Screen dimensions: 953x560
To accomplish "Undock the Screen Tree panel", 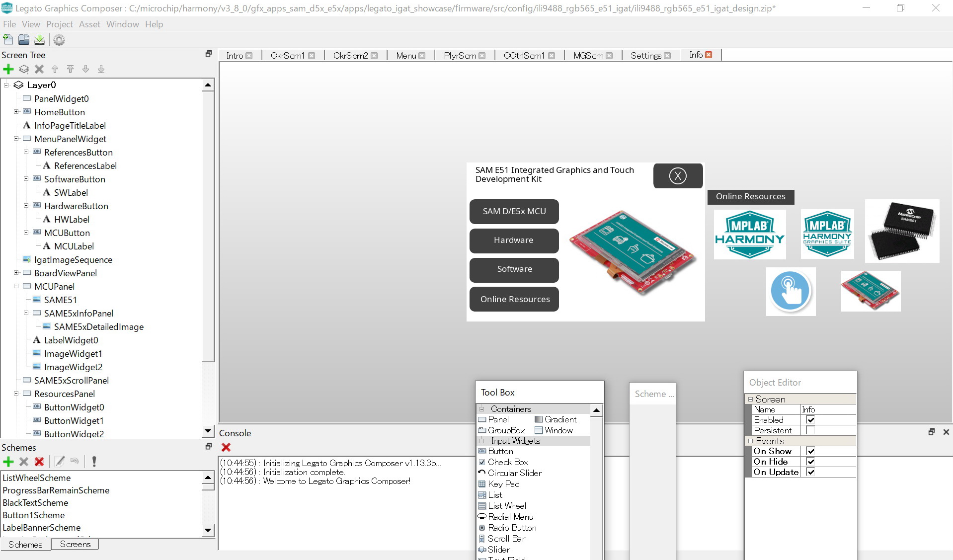I will pos(209,54).
